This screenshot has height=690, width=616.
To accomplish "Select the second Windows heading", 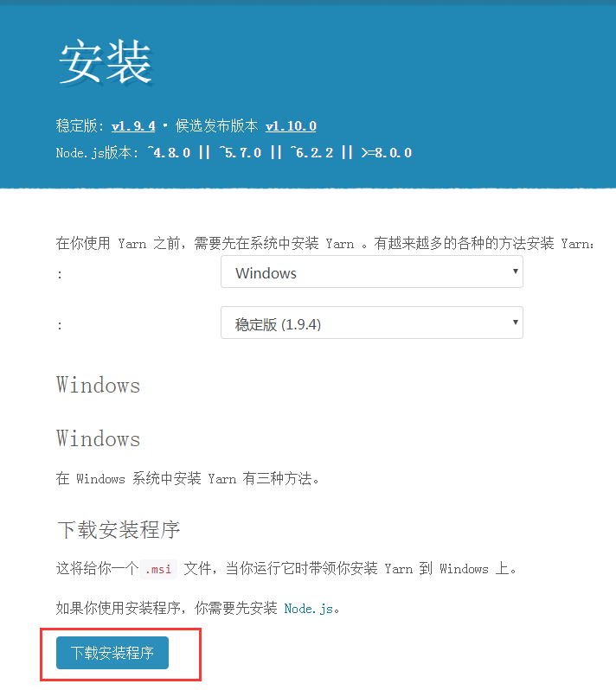I will pyautogui.click(x=98, y=438).
